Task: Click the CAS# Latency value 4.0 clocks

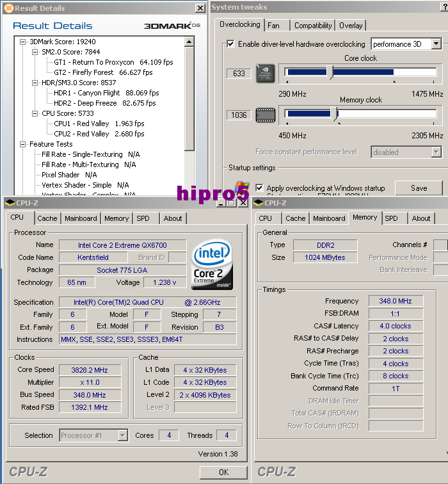Action: 396,326
